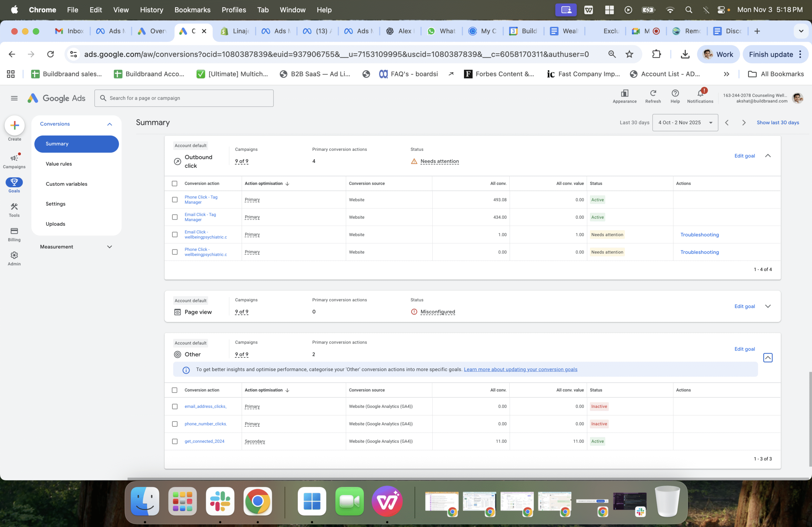Click the Create plus button
The image size is (812, 527).
click(x=14, y=125)
